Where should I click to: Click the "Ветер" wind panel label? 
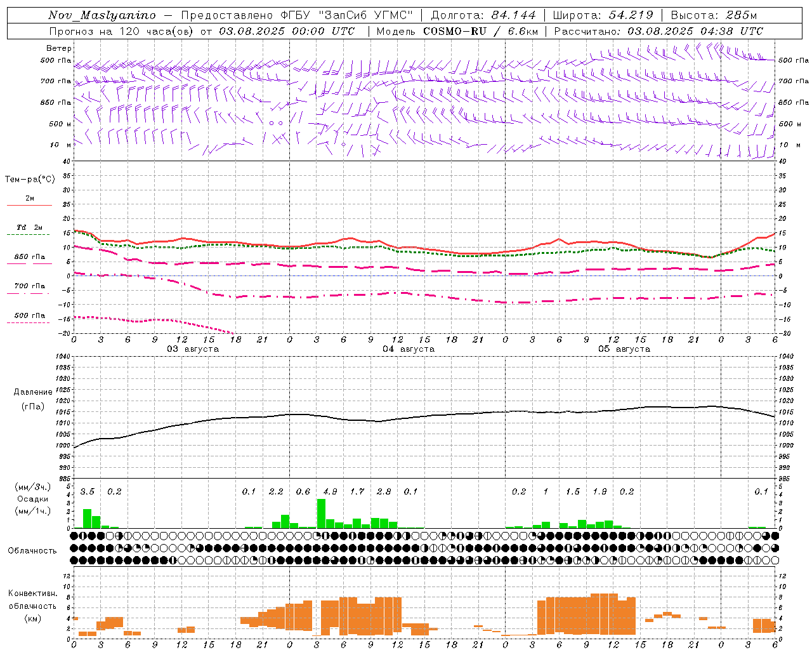pos(58,48)
